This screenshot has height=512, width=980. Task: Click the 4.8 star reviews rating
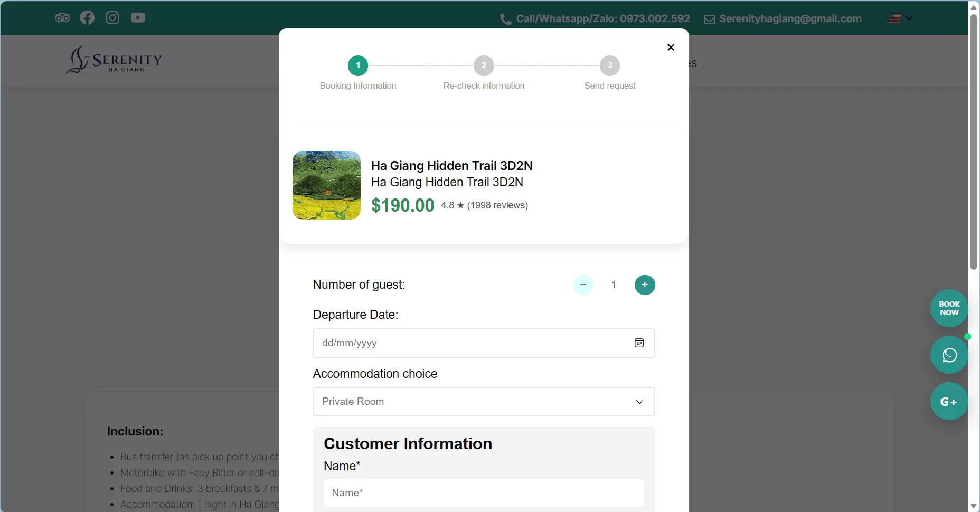pyautogui.click(x=484, y=205)
